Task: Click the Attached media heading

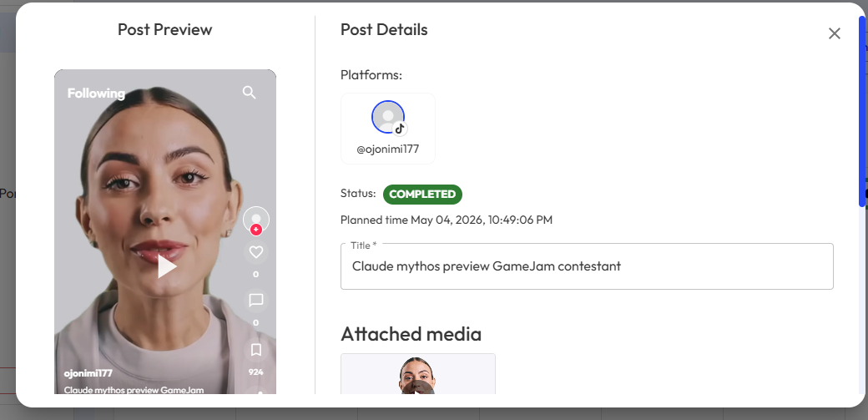Action: [411, 334]
